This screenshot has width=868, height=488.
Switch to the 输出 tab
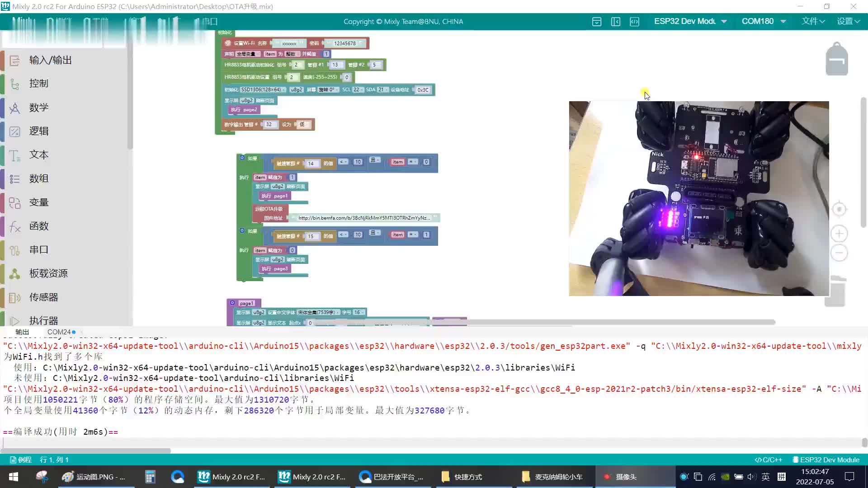click(x=22, y=332)
